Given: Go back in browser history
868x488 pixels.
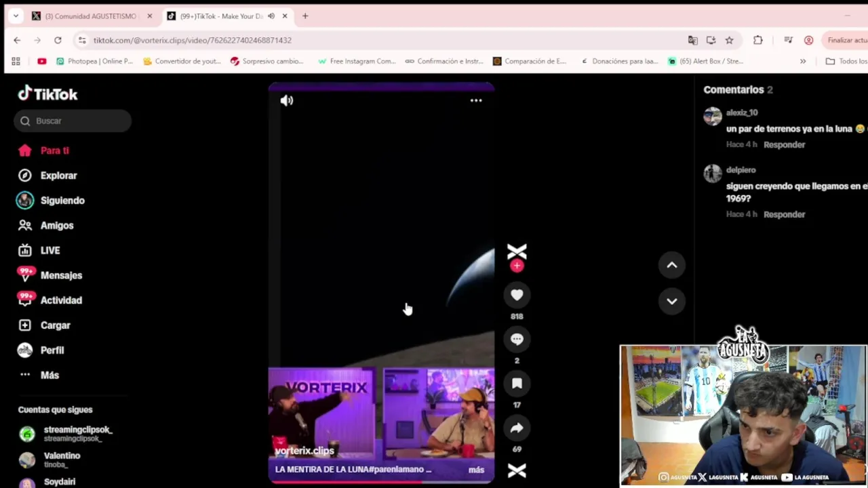Looking at the screenshot, I should click(x=17, y=41).
